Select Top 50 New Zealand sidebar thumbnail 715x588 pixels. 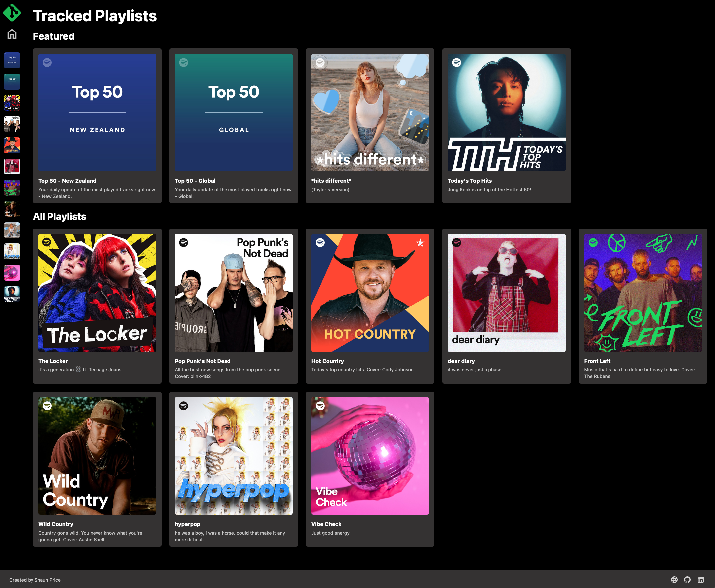tap(12, 60)
